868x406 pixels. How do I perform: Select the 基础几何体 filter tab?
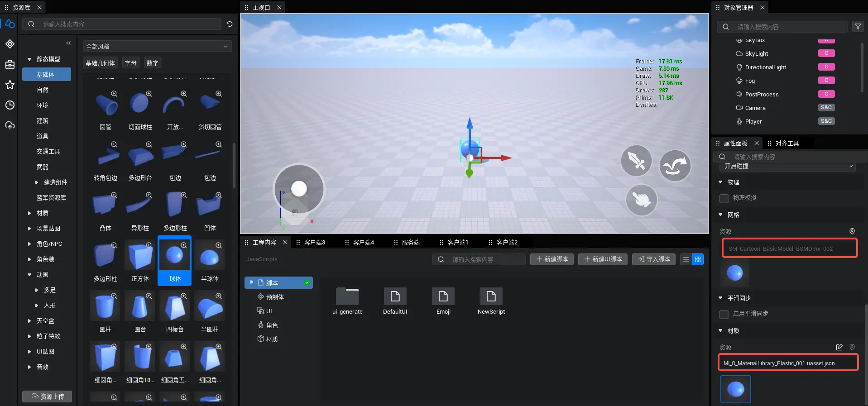point(101,63)
